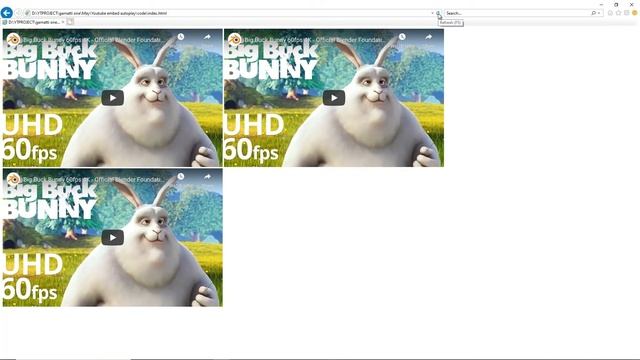
Task: Open the address bar autocomplete dropdown arrow
Action: pyautogui.click(x=433, y=13)
